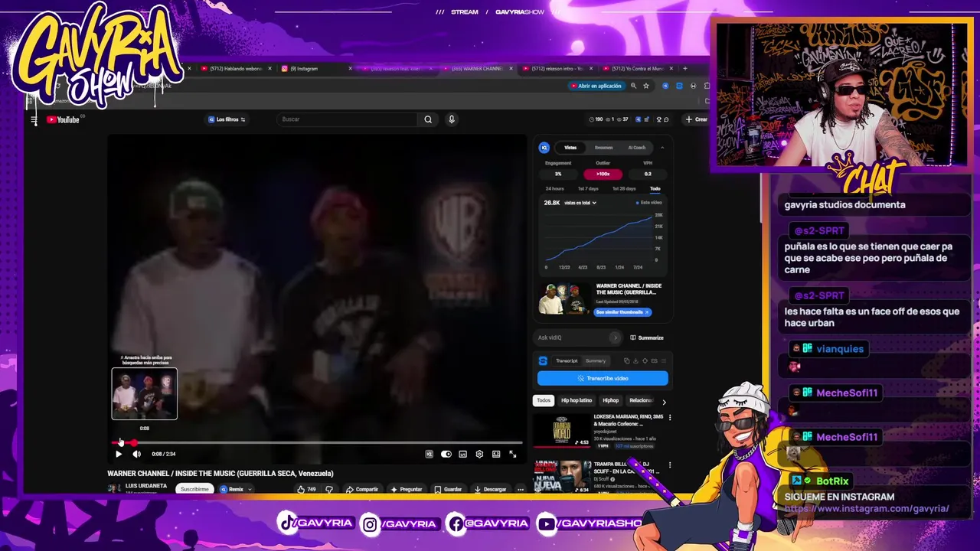This screenshot has height=551, width=980.
Task: Go to the YouTube home logo
Action: (x=63, y=119)
